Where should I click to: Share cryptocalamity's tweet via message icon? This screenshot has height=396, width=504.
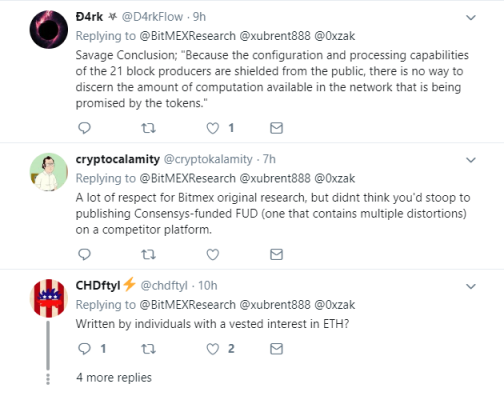pyautogui.click(x=276, y=255)
